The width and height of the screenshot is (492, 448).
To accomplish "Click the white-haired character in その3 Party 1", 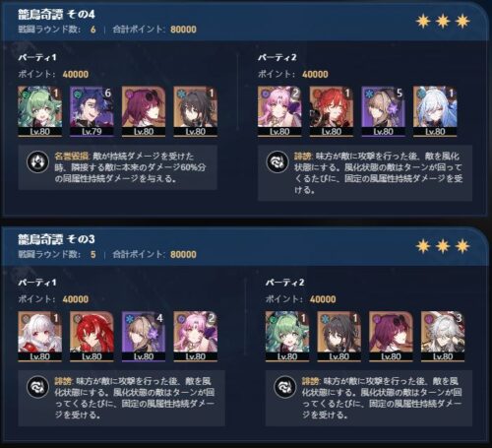I will 39,337.
